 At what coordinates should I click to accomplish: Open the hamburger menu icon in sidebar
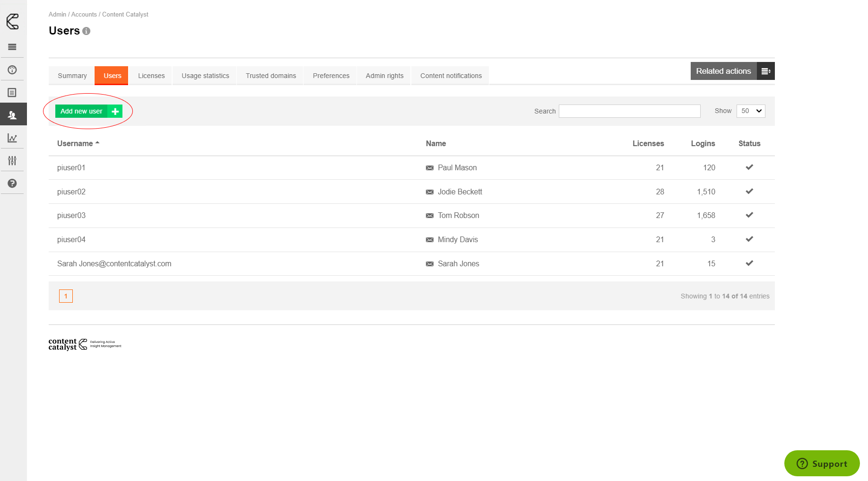tap(12, 47)
